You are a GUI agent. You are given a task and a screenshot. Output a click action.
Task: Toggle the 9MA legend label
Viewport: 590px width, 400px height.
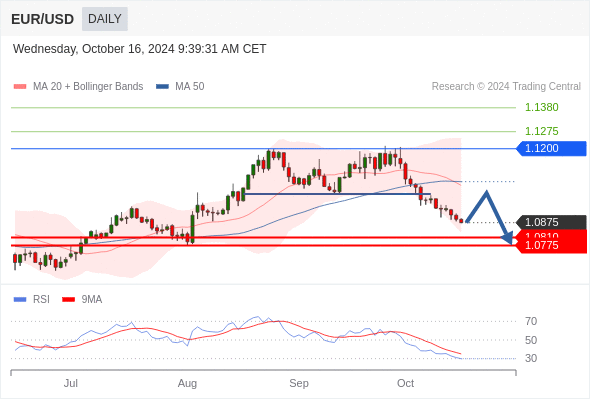tap(92, 300)
